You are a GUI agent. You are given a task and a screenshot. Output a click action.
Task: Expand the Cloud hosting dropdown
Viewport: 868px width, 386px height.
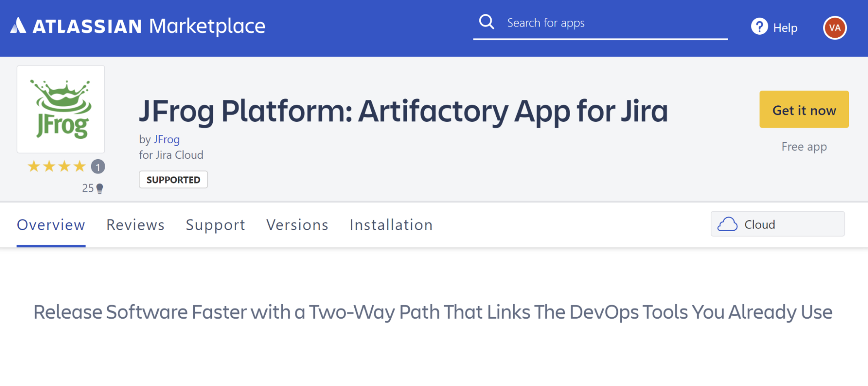point(777,224)
